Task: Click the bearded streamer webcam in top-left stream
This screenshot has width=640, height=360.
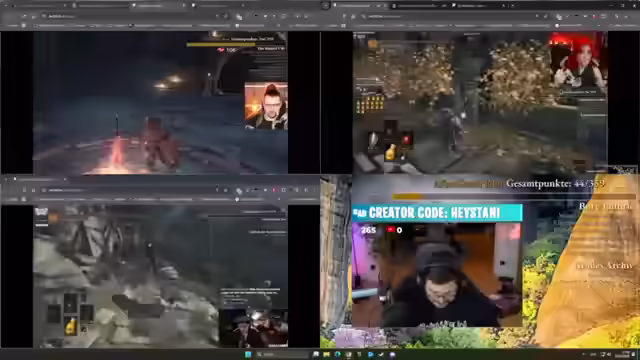Action: tap(266, 106)
